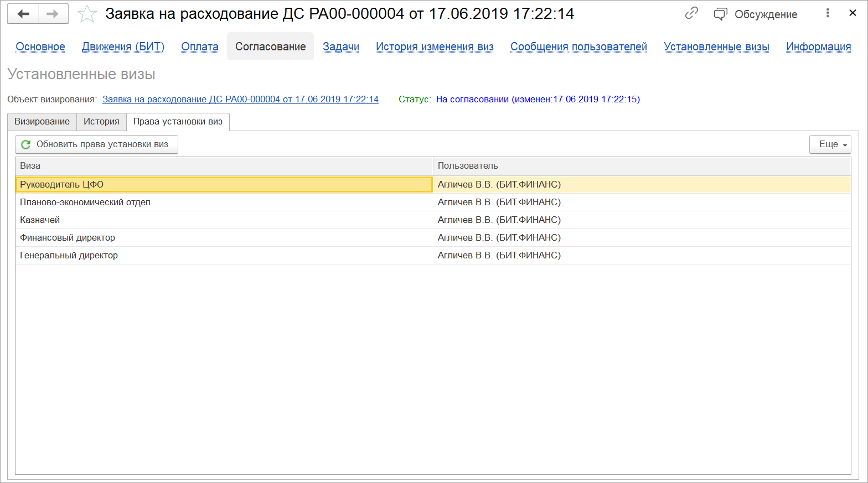Go forward with the right arrow button
The image size is (868, 483).
53,14
